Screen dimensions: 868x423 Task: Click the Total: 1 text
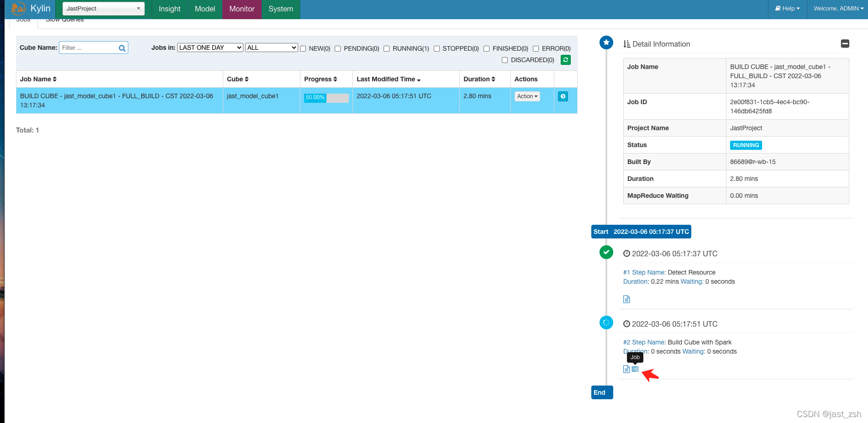point(27,130)
